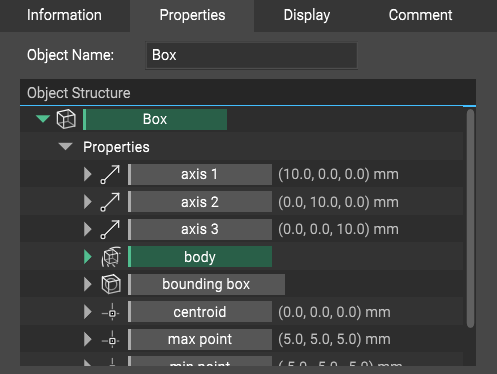Open the Display tab
Viewport: 497px width, 374px height.
307,15
